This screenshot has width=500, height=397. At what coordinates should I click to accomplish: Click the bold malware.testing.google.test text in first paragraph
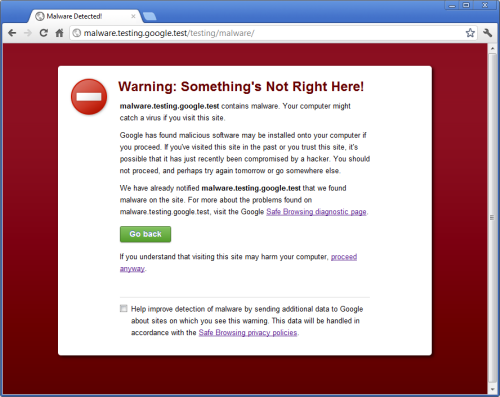[x=169, y=106]
